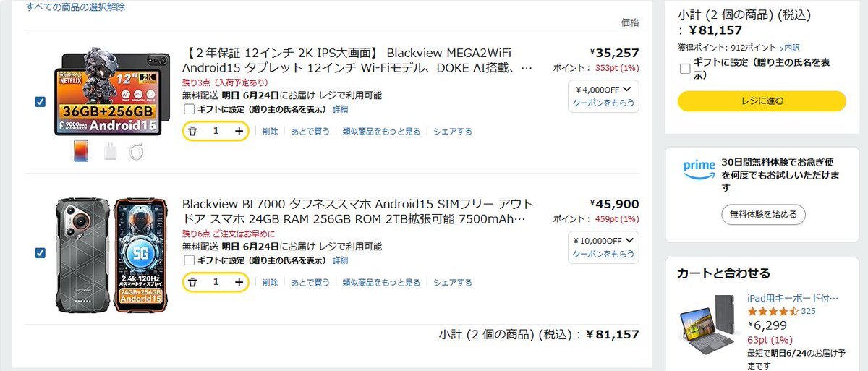This screenshot has width=868, height=371.
Task: Click trash icon for Blackview MEGA2WiFi tablet
Action: [x=193, y=131]
